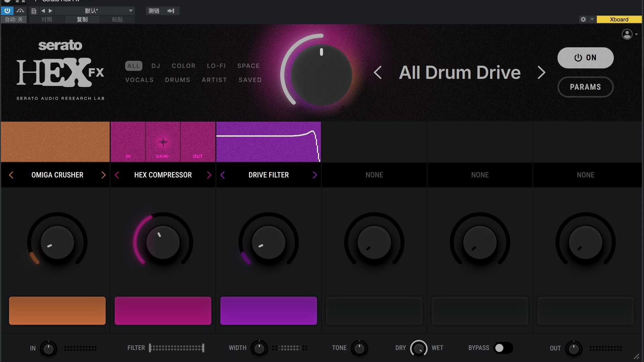Select the LO-FI category tab
This screenshot has width=644, height=362.
(x=216, y=66)
